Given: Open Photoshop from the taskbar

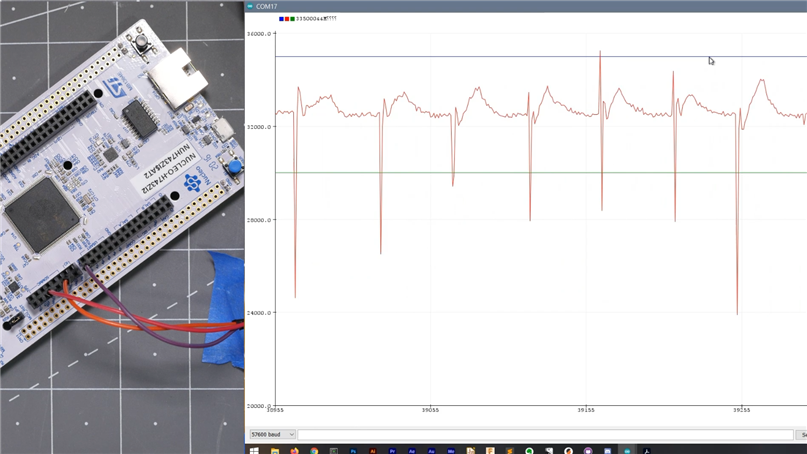Looking at the screenshot, I should tap(353, 450).
